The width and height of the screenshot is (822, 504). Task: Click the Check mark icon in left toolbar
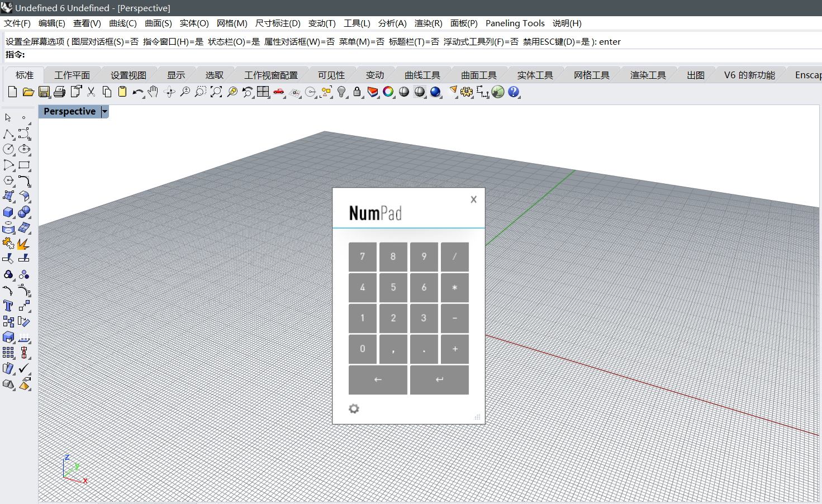(24, 369)
